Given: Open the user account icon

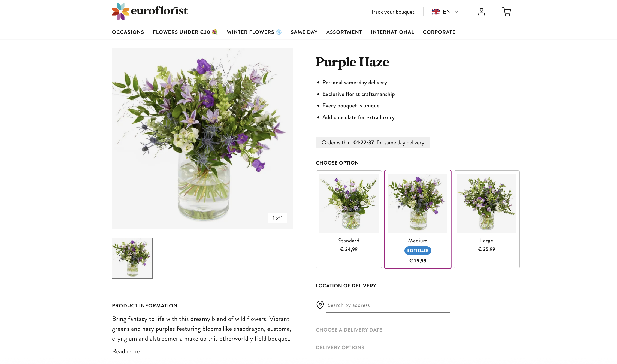Looking at the screenshot, I should point(481,12).
